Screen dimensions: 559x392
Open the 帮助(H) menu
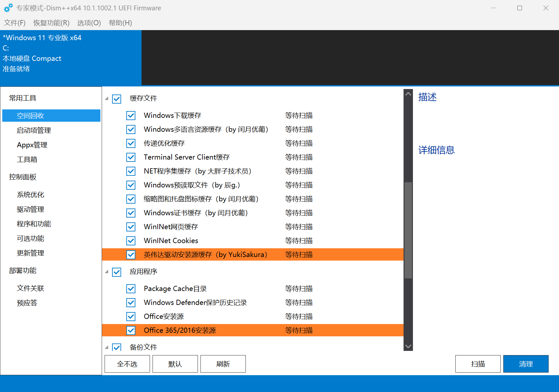point(120,23)
